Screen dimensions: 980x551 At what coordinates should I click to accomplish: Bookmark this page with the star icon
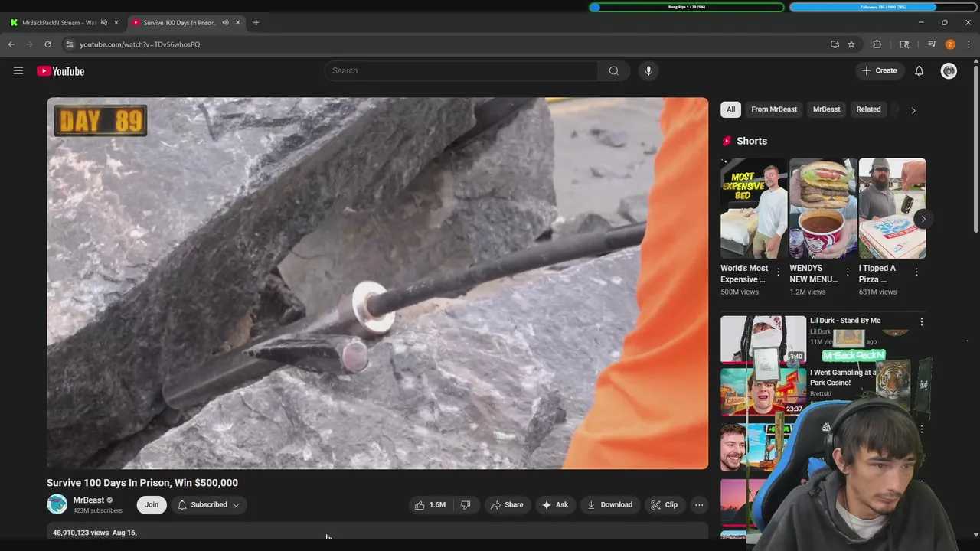pyautogui.click(x=851, y=44)
